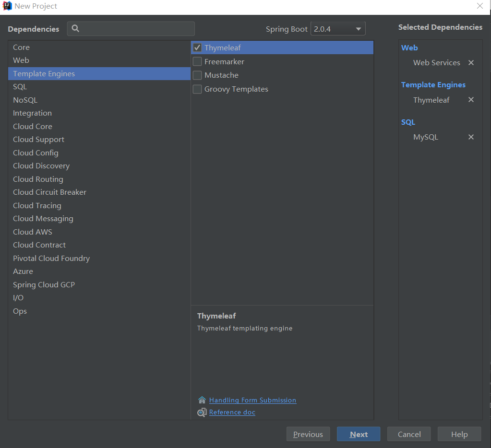Remove Thymeleaf from selected dependencies

tap(471, 100)
